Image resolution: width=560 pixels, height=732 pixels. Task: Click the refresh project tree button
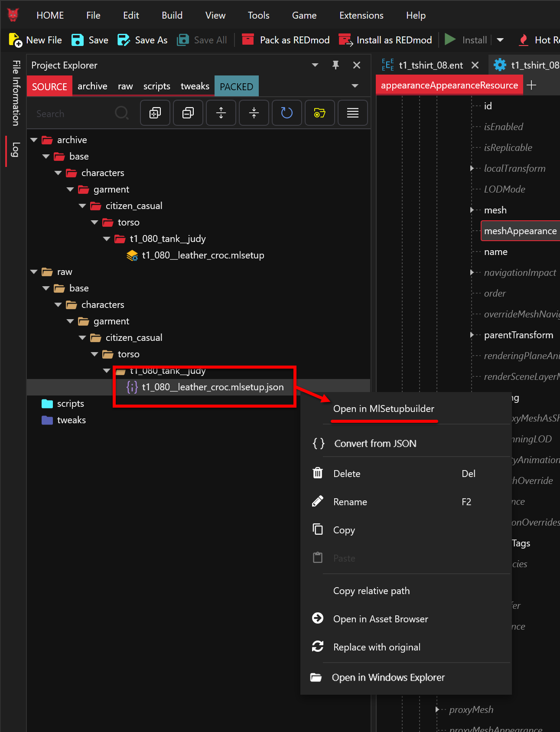point(287,113)
